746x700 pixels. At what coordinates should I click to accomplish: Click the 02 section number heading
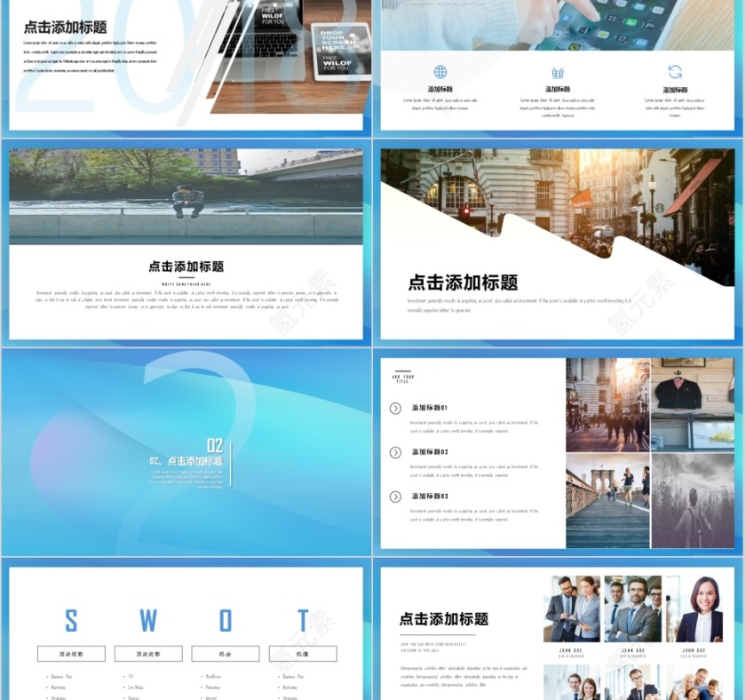pos(215,445)
